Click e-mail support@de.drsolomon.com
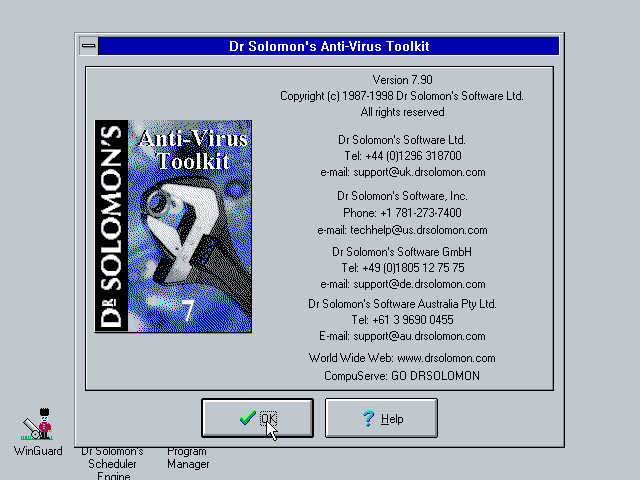Image resolution: width=640 pixels, height=480 pixels. 402,284
